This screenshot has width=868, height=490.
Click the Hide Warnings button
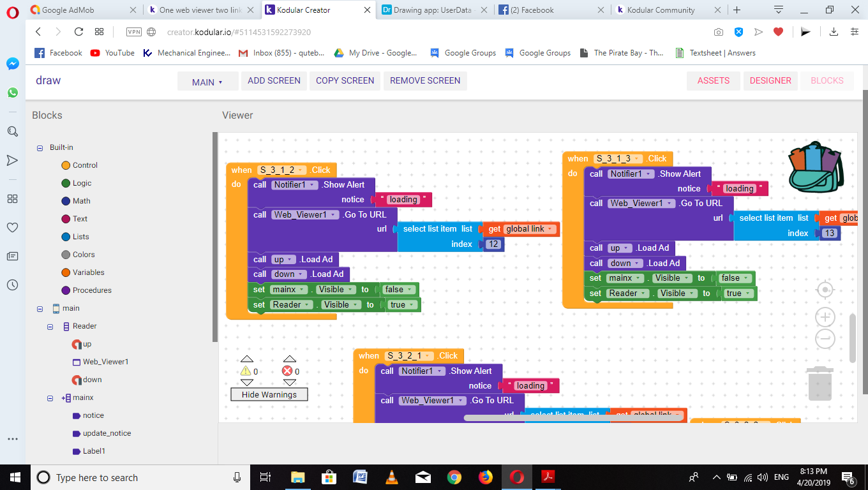[269, 394]
